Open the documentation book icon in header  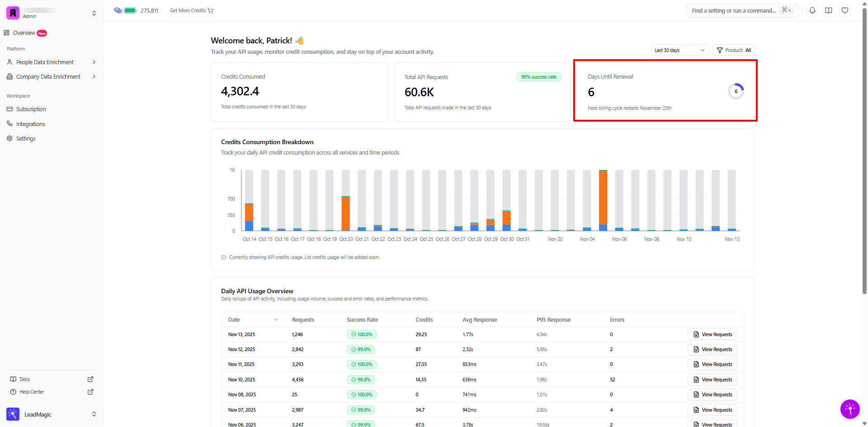click(x=829, y=10)
